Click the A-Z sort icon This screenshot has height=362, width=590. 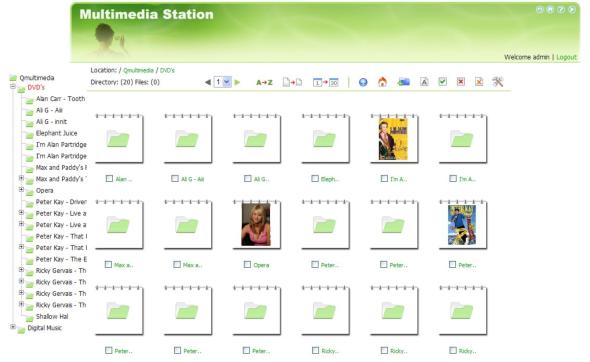coord(264,82)
